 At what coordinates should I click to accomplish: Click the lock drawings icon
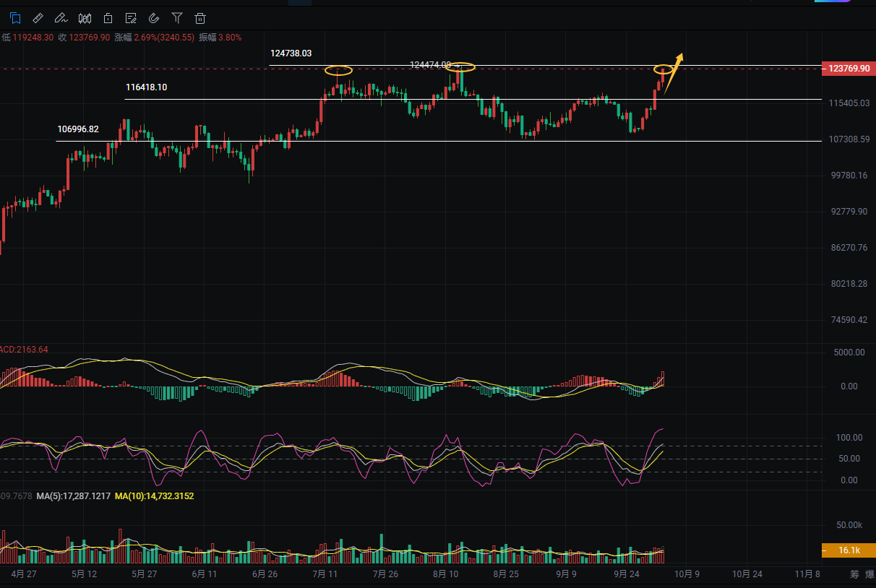[x=108, y=18]
